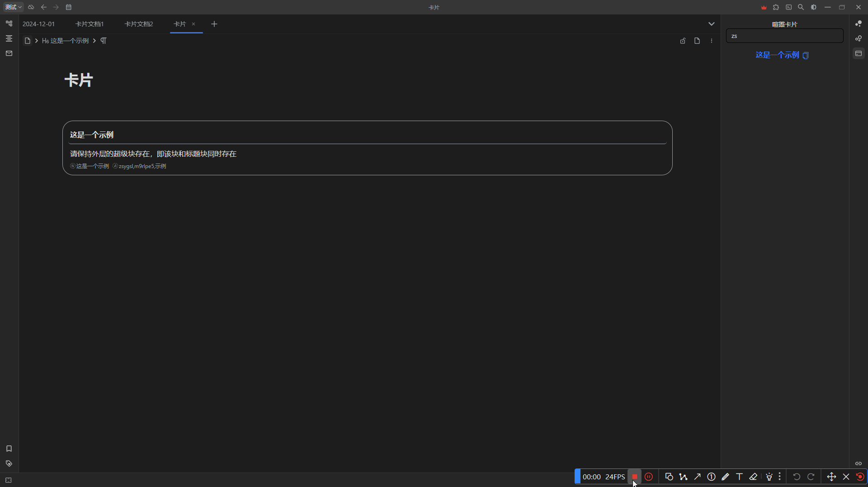Open the 测试 workspace dropdown

click(13, 7)
